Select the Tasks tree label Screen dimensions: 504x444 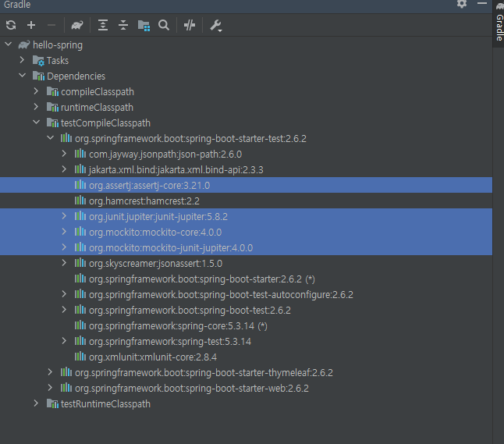[x=58, y=60]
